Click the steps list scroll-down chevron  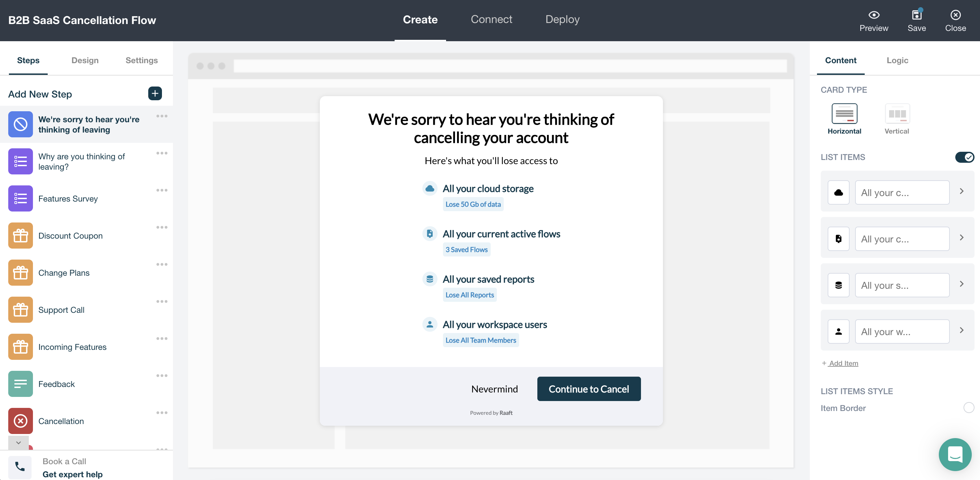pyautogui.click(x=18, y=443)
